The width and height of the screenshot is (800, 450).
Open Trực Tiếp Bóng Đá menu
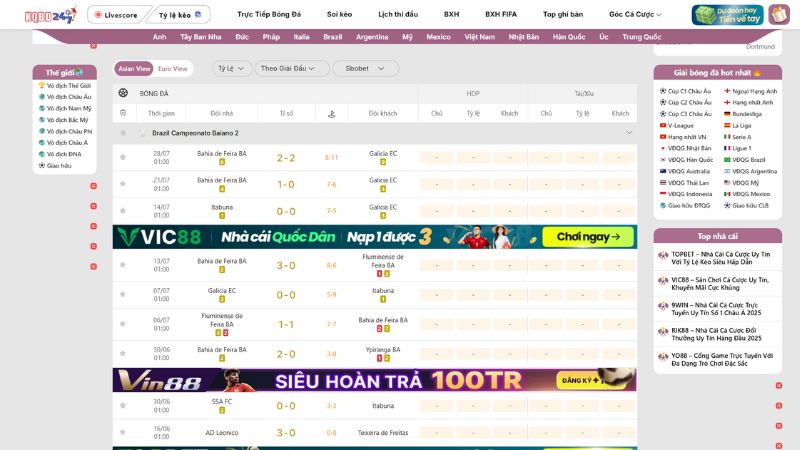click(269, 14)
